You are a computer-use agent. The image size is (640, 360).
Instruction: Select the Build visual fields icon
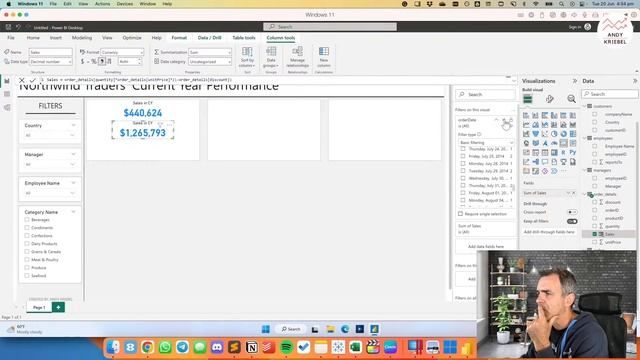(x=528, y=99)
